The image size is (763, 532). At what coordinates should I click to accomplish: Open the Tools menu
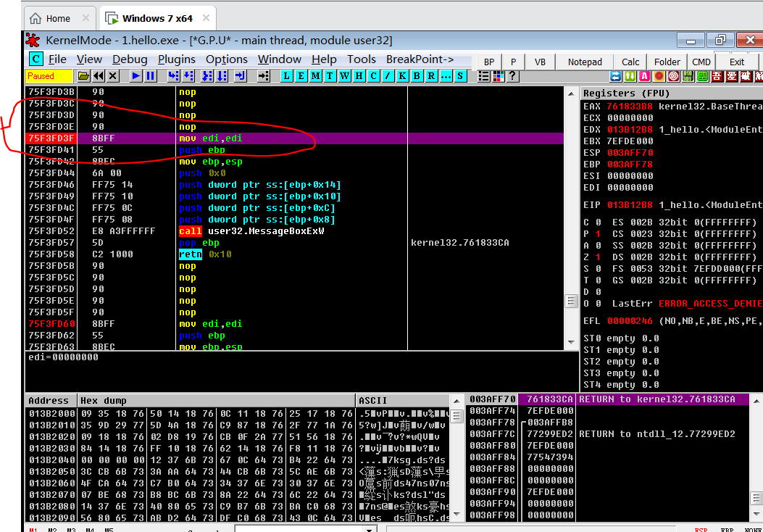pos(361,59)
